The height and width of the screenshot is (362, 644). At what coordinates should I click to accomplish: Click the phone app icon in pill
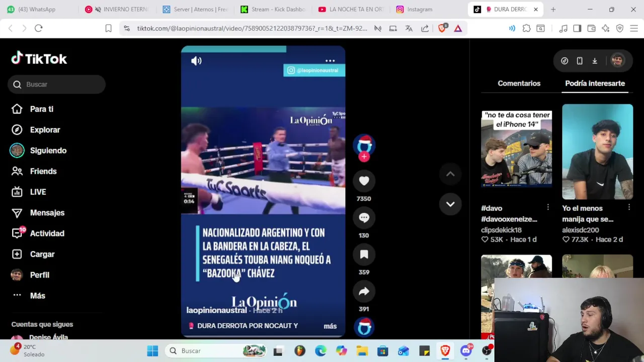(580, 61)
